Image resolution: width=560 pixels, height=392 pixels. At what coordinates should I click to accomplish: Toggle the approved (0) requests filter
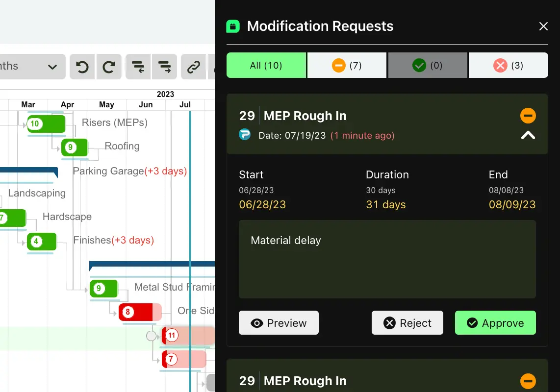tap(428, 65)
